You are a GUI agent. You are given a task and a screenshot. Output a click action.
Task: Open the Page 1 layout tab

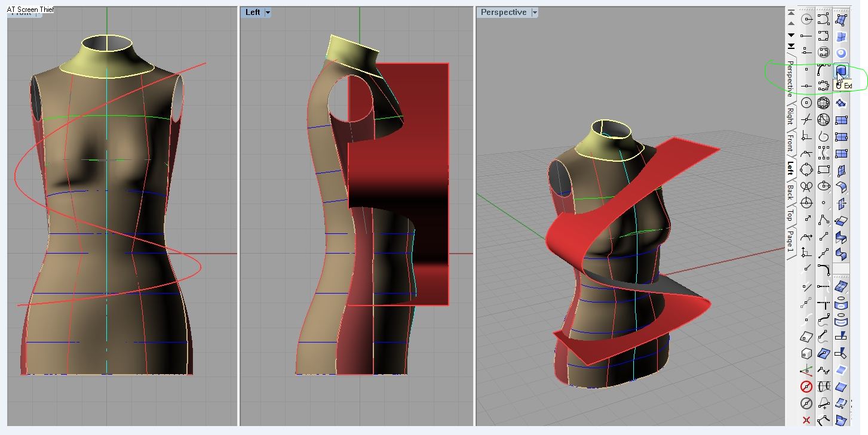click(790, 240)
